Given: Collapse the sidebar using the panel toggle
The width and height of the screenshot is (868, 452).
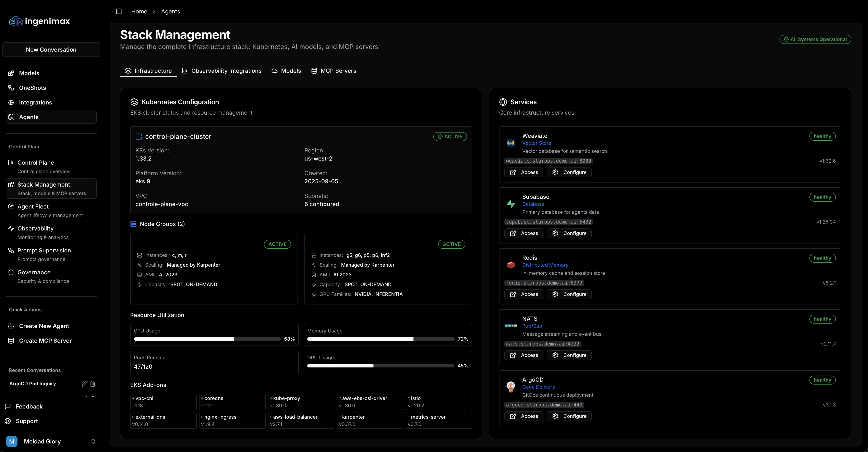Looking at the screenshot, I should coord(119,11).
